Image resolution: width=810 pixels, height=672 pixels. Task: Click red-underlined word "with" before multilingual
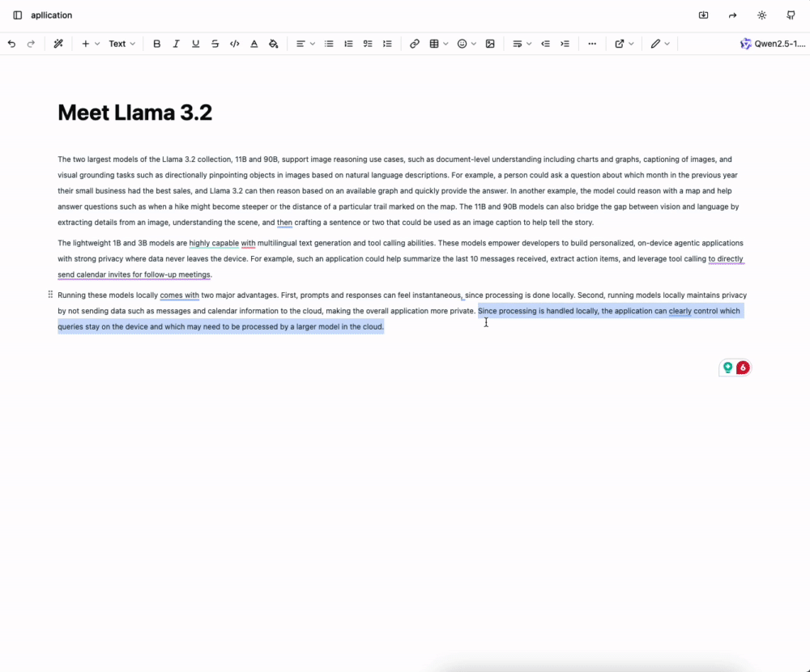pos(248,243)
